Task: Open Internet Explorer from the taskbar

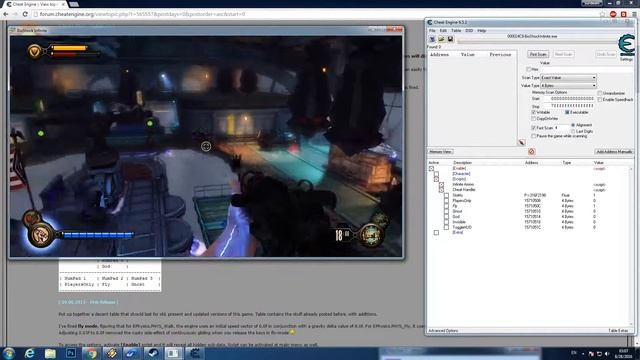Action: [x=29, y=353]
